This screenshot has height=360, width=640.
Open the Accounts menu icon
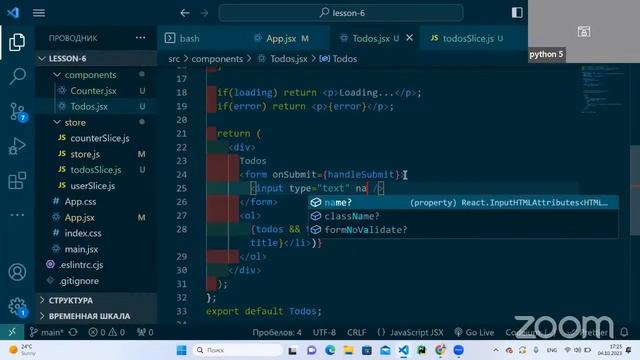(x=17, y=272)
